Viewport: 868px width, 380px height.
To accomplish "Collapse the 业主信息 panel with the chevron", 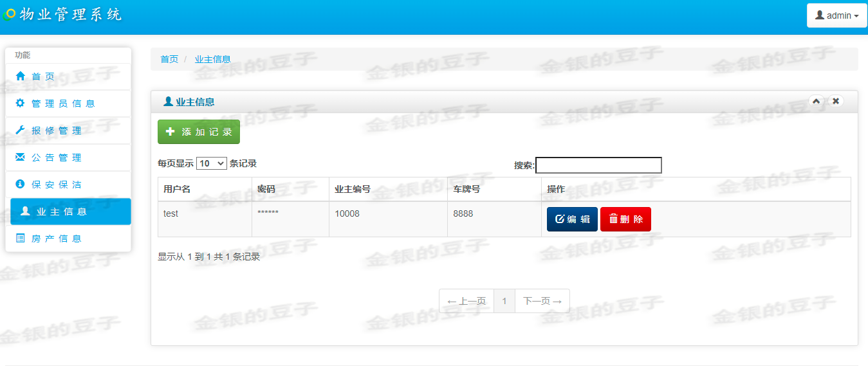I will [816, 101].
